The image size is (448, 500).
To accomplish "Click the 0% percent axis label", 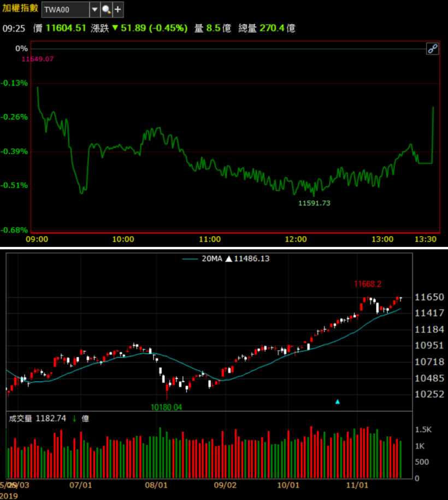I will (21, 49).
